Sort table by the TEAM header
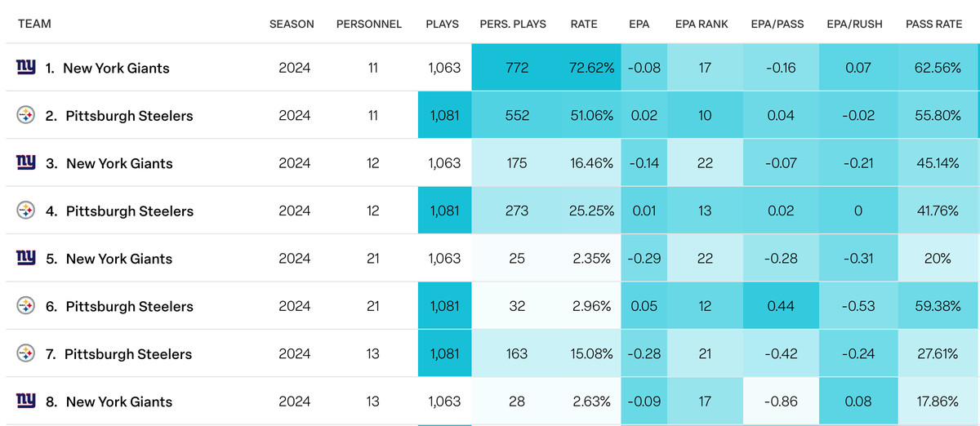This screenshot has width=980, height=426. click(x=34, y=24)
